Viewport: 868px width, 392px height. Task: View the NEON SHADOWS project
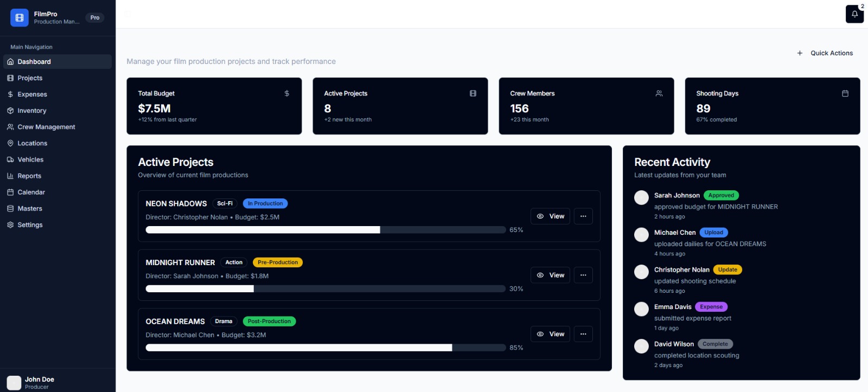click(551, 216)
